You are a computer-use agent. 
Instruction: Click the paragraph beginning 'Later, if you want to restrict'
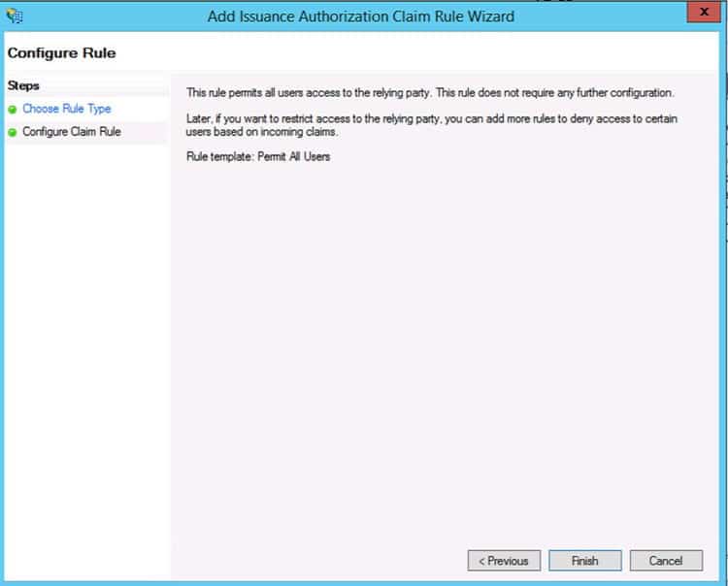(431, 125)
